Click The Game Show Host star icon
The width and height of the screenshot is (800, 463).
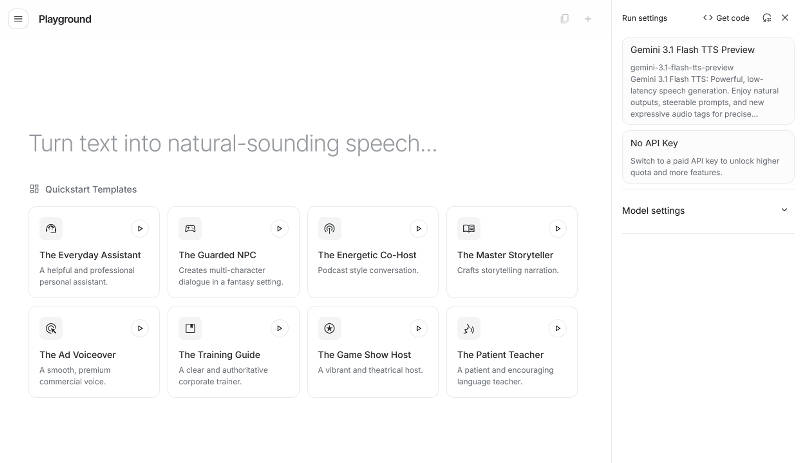pos(329,328)
